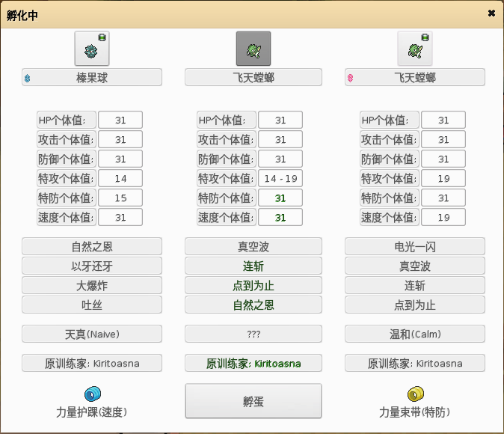504x434 pixels.
Task: Click right parent's 速度个体值 value 19
Action: pos(443,217)
